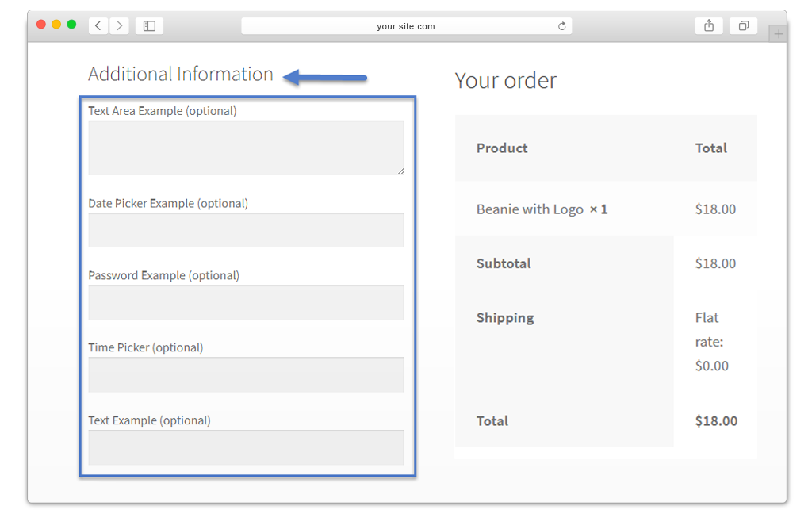Show all tabs overview icon
The image size is (812, 510).
[743, 26]
